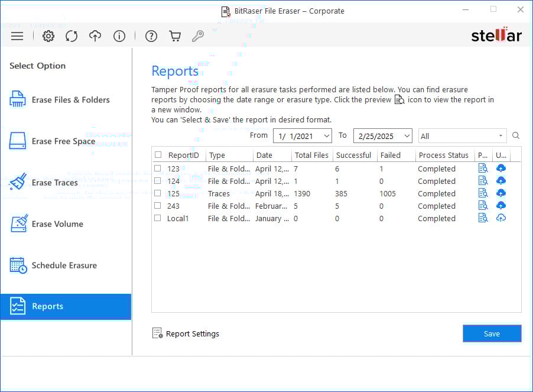533x392 pixels.
Task: Click Failed count 1005 in row 125
Action: 388,193
